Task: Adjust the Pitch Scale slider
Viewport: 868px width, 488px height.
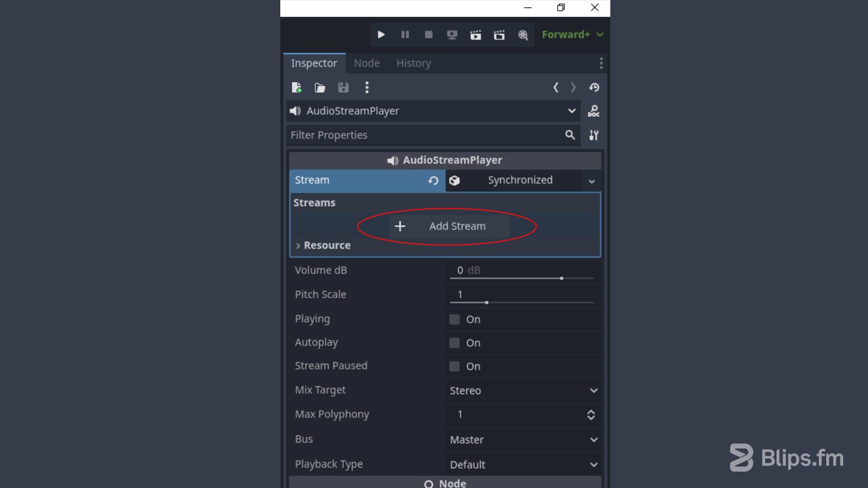Action: [x=523, y=303]
